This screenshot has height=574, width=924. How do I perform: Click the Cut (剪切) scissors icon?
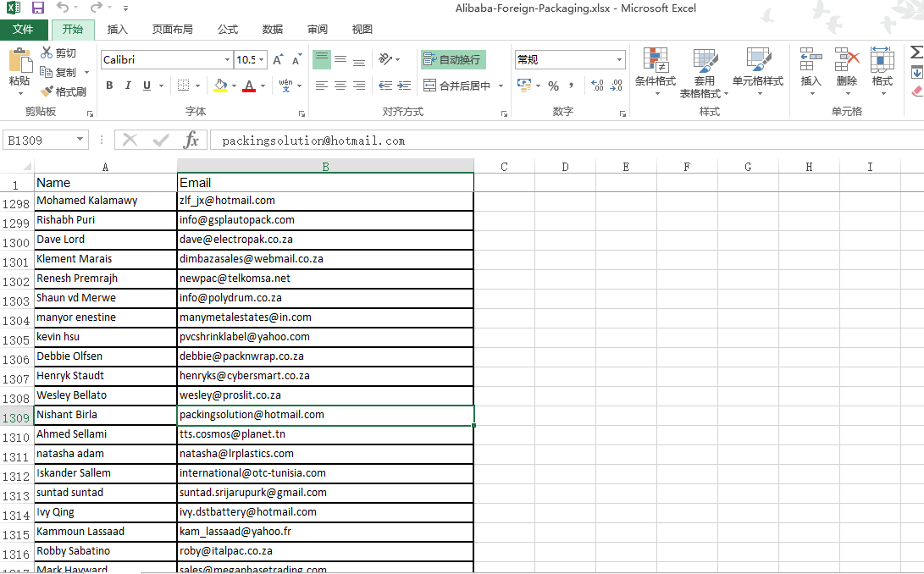tap(47, 52)
